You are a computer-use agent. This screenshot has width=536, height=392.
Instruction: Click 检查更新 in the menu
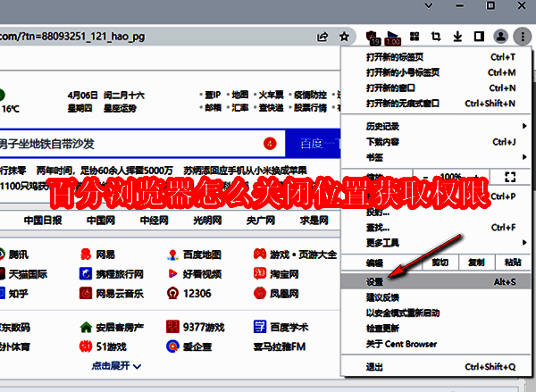coord(436,329)
